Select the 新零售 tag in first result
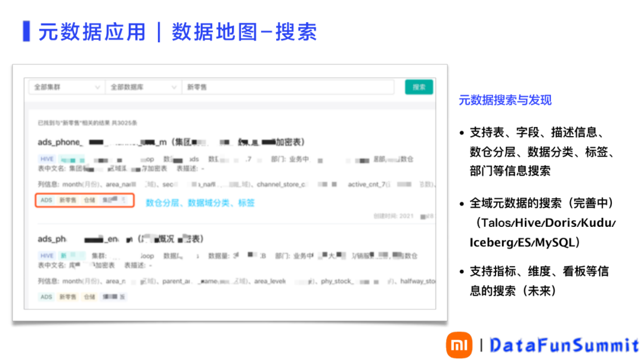644x363 pixels. (x=68, y=200)
